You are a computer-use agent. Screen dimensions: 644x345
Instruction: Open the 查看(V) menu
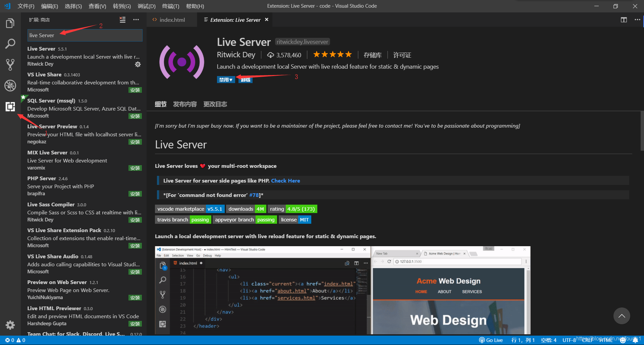(x=97, y=6)
